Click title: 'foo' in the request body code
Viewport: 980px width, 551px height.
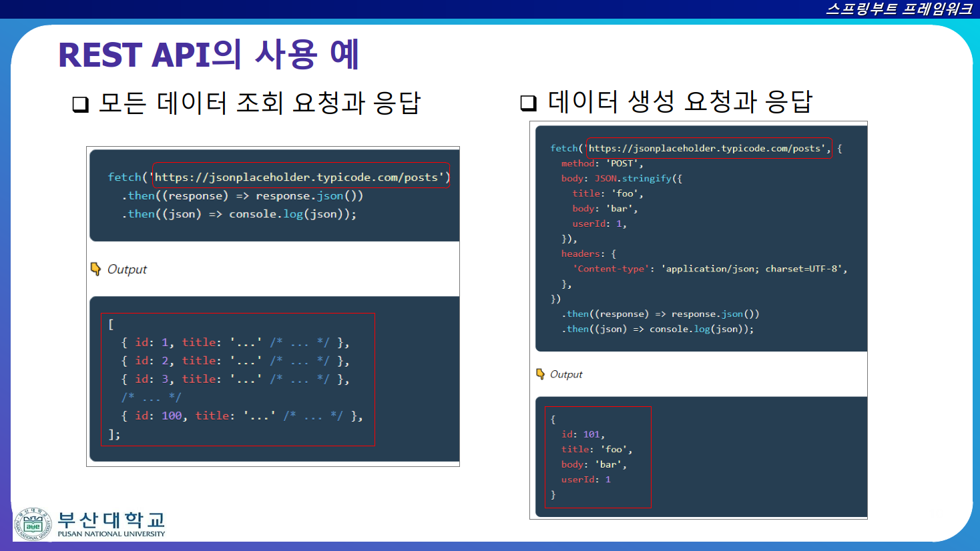coord(607,193)
